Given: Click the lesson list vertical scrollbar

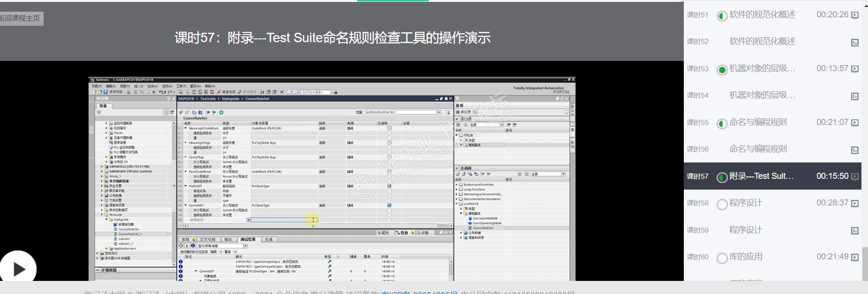Looking at the screenshot, I should [865, 264].
